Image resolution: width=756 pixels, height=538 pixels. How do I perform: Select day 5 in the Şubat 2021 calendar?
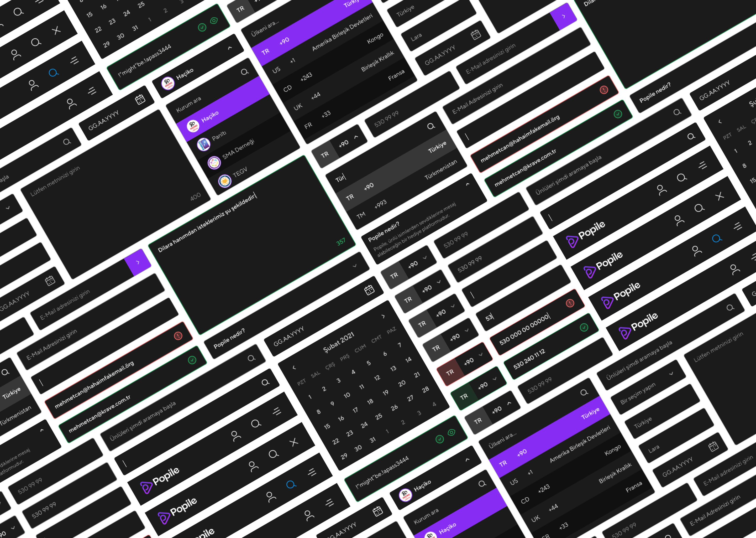368,363
